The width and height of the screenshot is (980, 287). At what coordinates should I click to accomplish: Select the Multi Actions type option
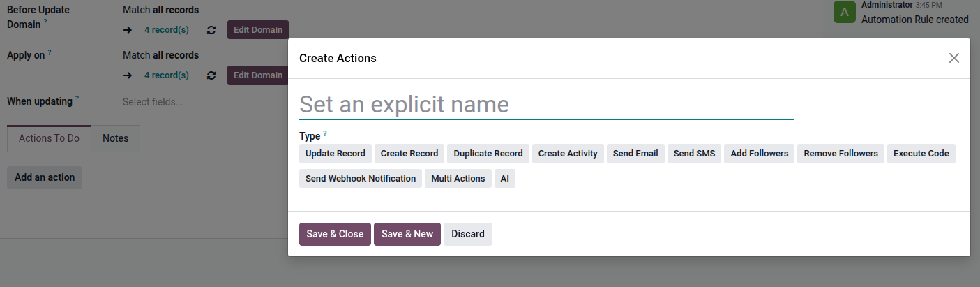click(458, 179)
